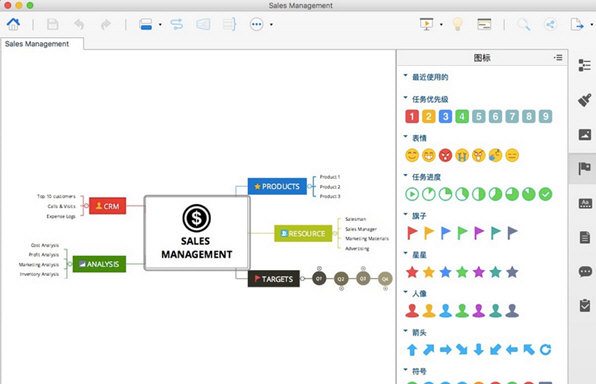Add the task start progress marker
The image size is (596, 384).
tap(412, 194)
